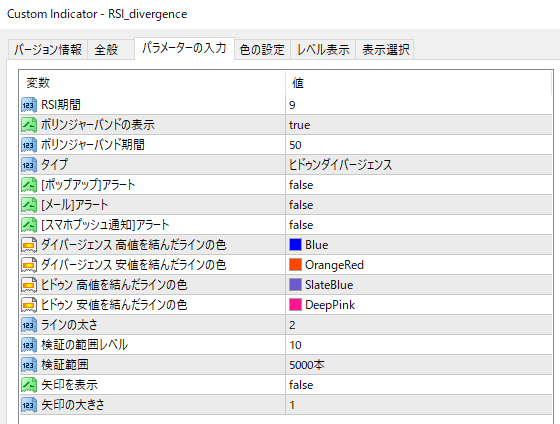Click the color icon beside ヒドゥン 安値を結んだラインの色
The image size is (560, 424).
tap(29, 305)
